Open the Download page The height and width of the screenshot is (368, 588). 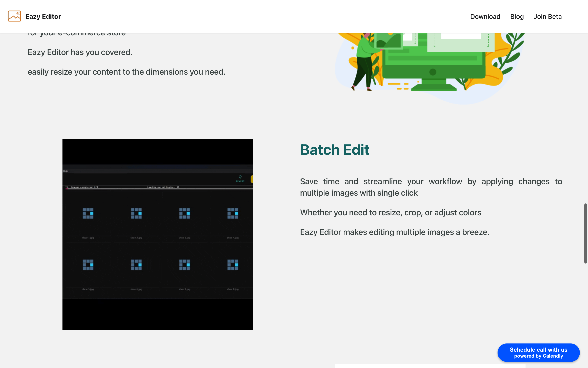coord(485,17)
